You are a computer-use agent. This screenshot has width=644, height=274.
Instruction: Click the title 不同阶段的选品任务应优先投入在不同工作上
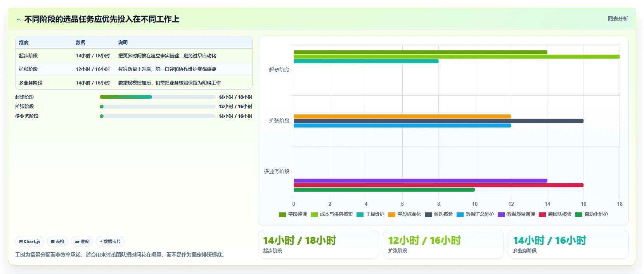point(102,19)
